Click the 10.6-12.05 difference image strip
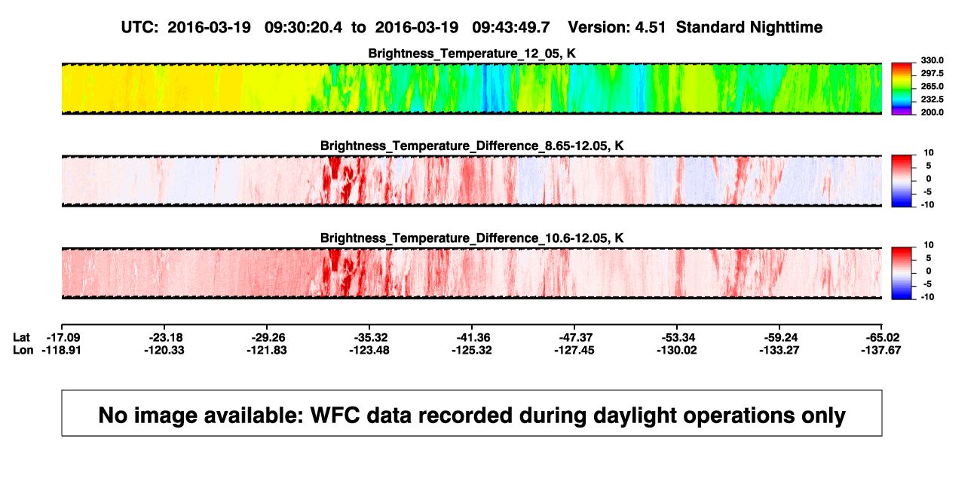 point(472,273)
